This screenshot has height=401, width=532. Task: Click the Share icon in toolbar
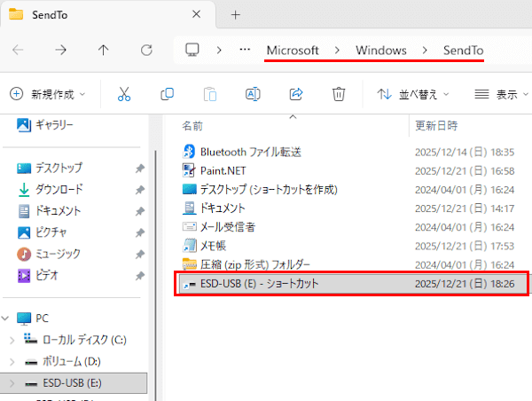296,94
